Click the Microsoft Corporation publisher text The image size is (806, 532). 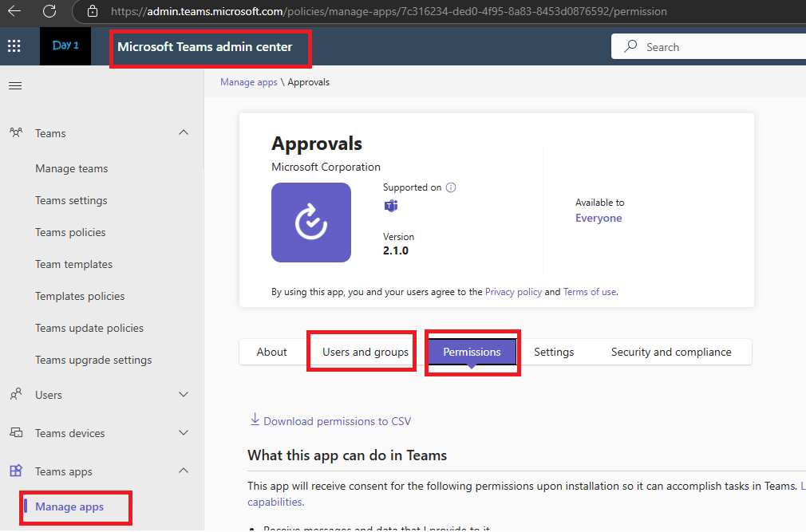tap(326, 167)
